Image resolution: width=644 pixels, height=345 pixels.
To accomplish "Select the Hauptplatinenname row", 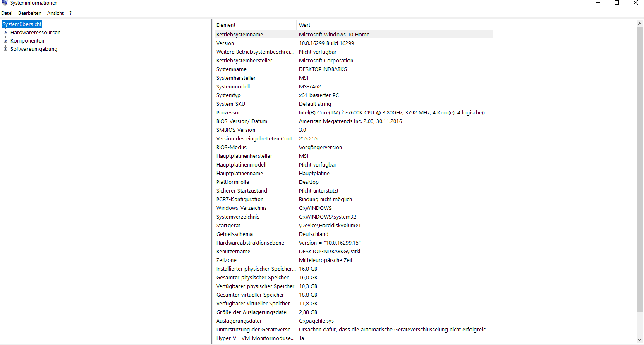I will pos(353,174).
